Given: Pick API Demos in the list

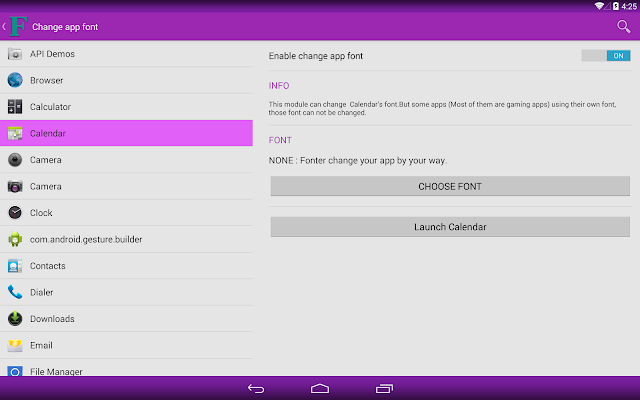Looking at the screenshot, I should tap(126, 53).
